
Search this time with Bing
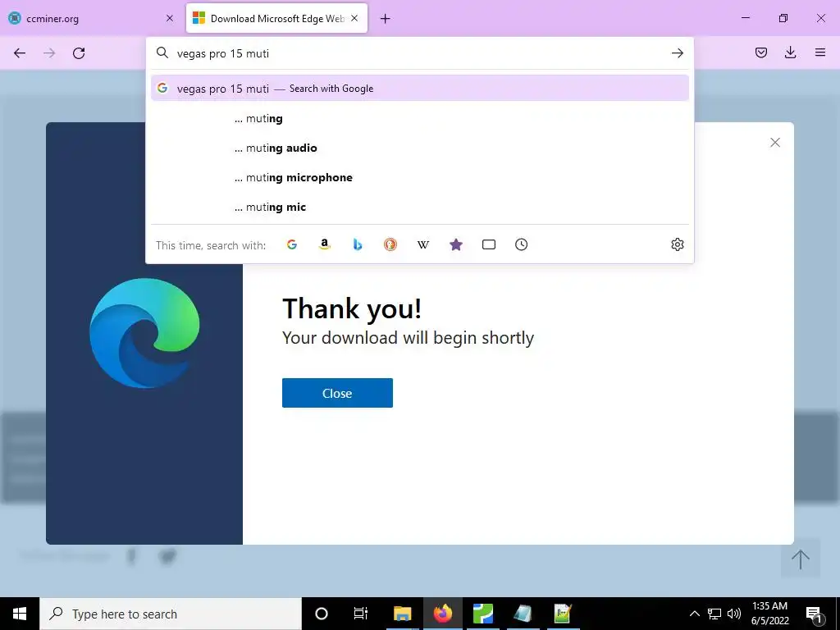point(358,244)
